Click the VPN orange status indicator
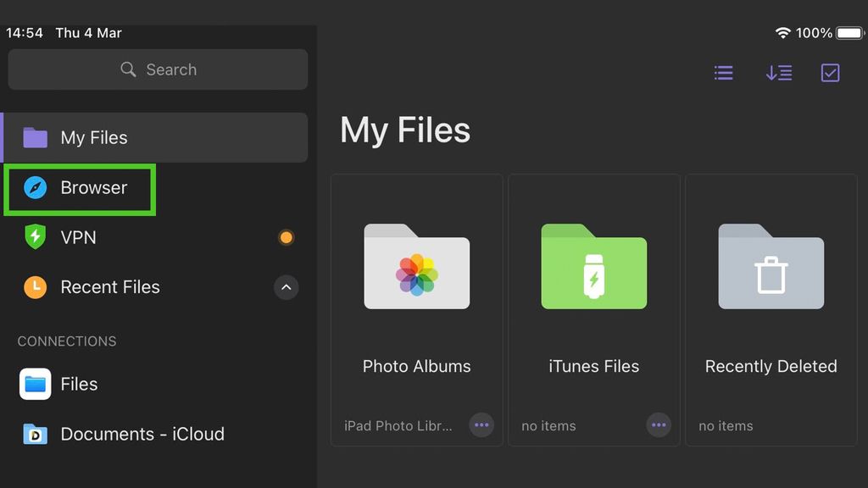This screenshot has height=488, width=868. [x=286, y=237]
